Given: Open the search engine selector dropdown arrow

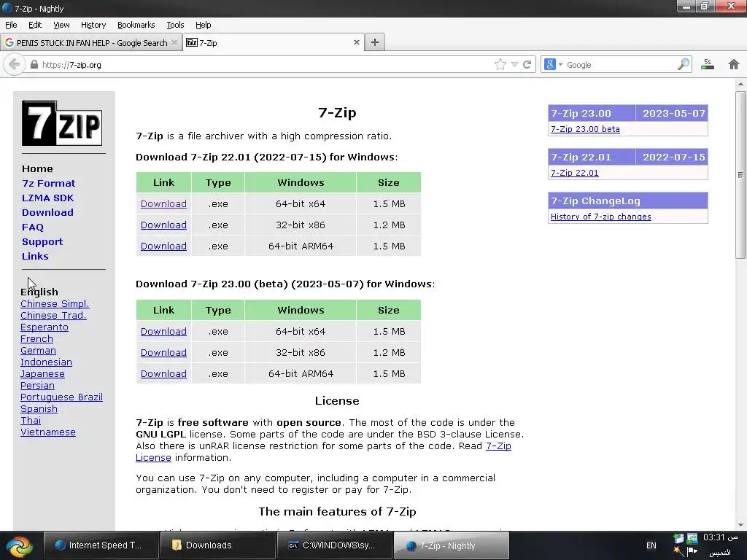Looking at the screenshot, I should coord(561,65).
